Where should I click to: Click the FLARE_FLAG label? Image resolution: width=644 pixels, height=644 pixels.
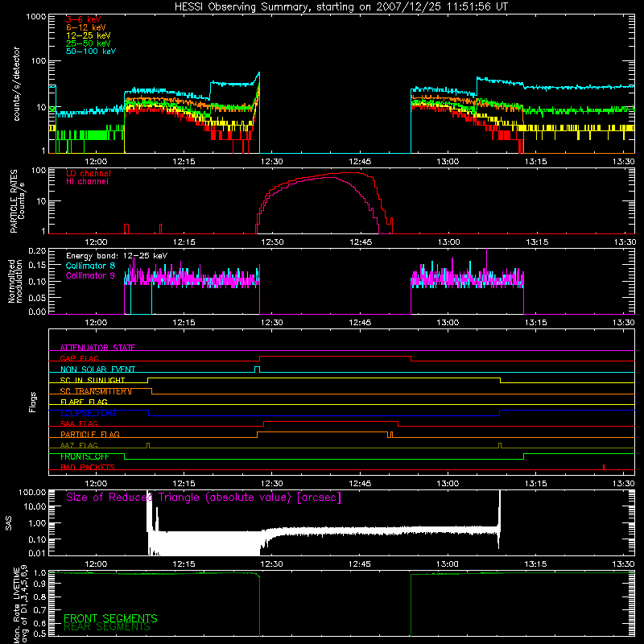coord(84,402)
